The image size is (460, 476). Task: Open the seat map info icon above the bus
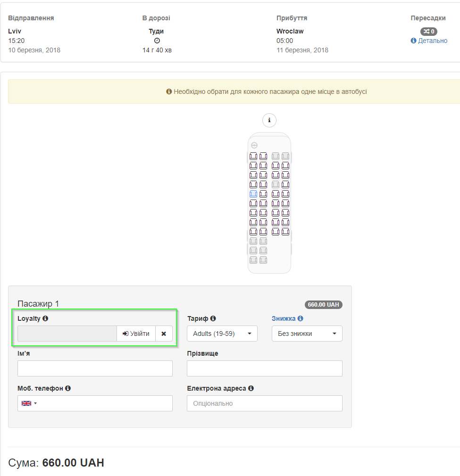pyautogui.click(x=269, y=120)
